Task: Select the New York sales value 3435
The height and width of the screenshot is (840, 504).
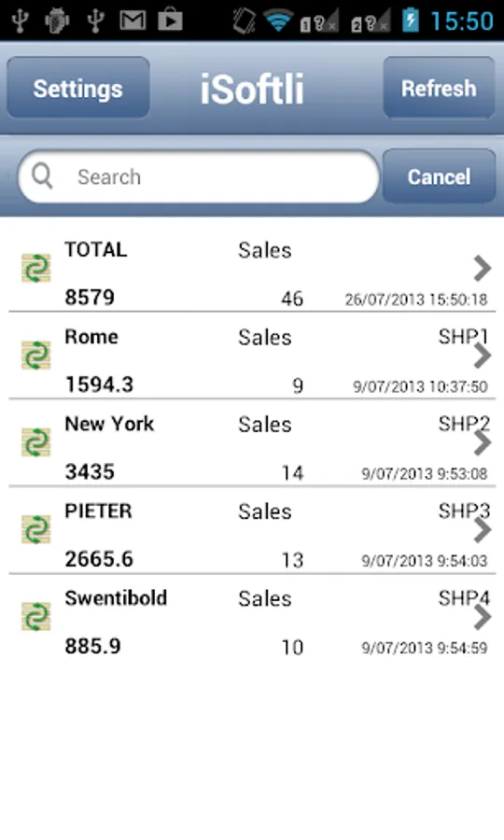Action: (x=90, y=472)
